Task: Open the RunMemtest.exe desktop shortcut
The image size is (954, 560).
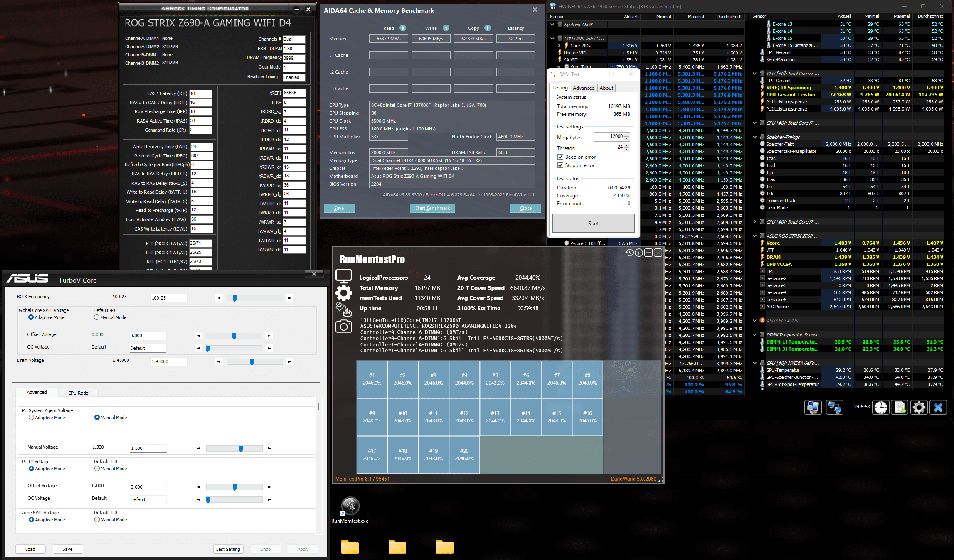Action: click(x=350, y=510)
